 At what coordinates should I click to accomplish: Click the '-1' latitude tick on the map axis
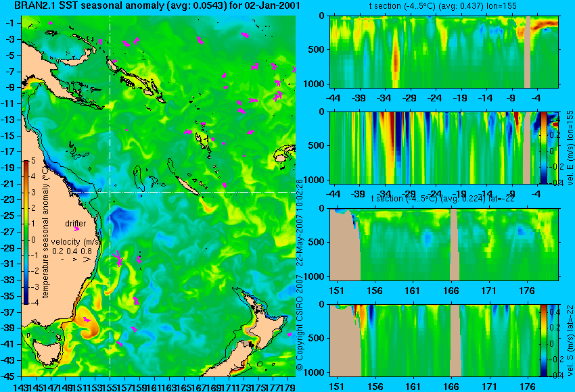pyautogui.click(x=10, y=24)
